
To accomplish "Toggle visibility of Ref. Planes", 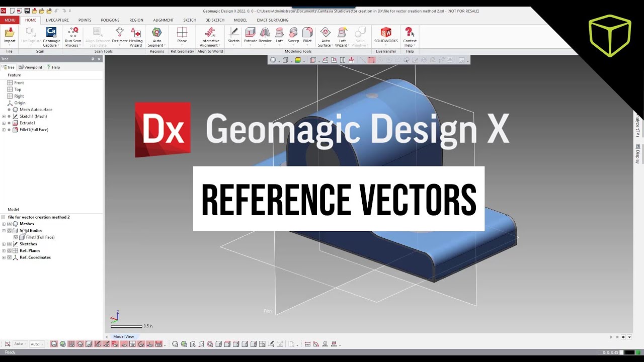I will click(9, 251).
